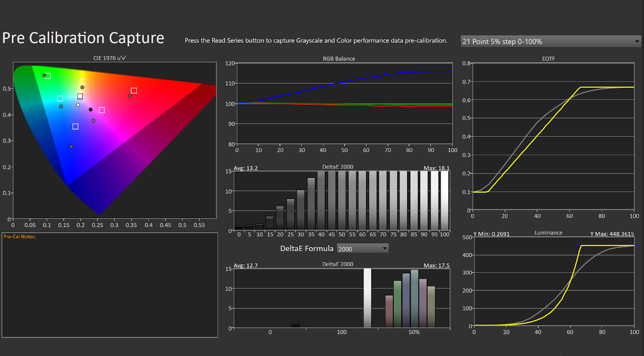Click the "Pre-Cal Notes:" label
The image size is (644, 356).
(20, 237)
